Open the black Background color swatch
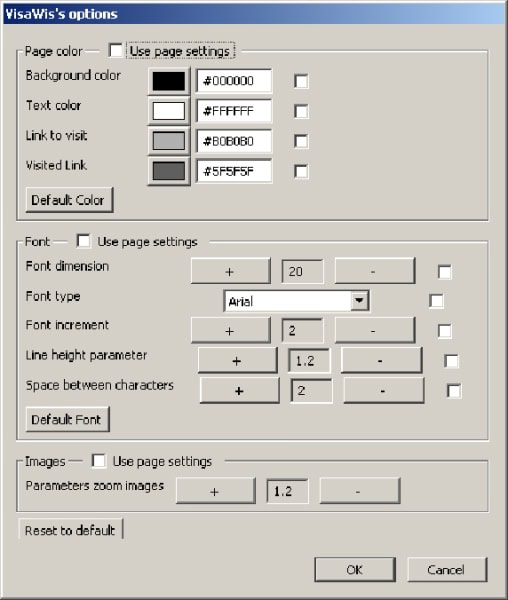Viewport: 508px width, 600px height. (169, 81)
